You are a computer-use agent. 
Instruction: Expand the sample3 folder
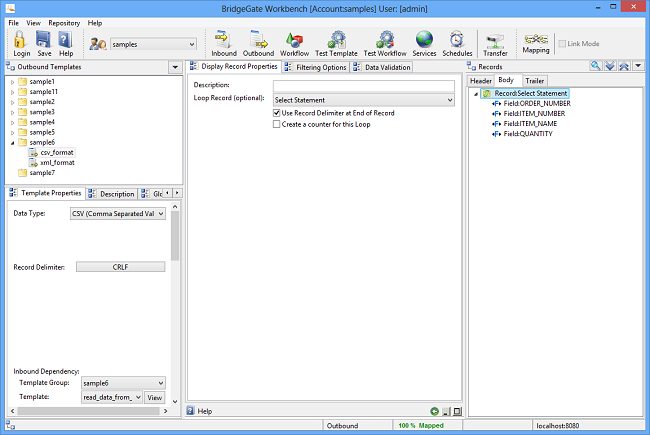[12, 112]
